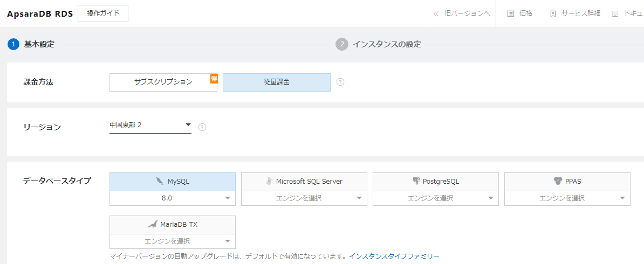Choose MySQL database type
The image size is (644, 264).
pos(173,182)
